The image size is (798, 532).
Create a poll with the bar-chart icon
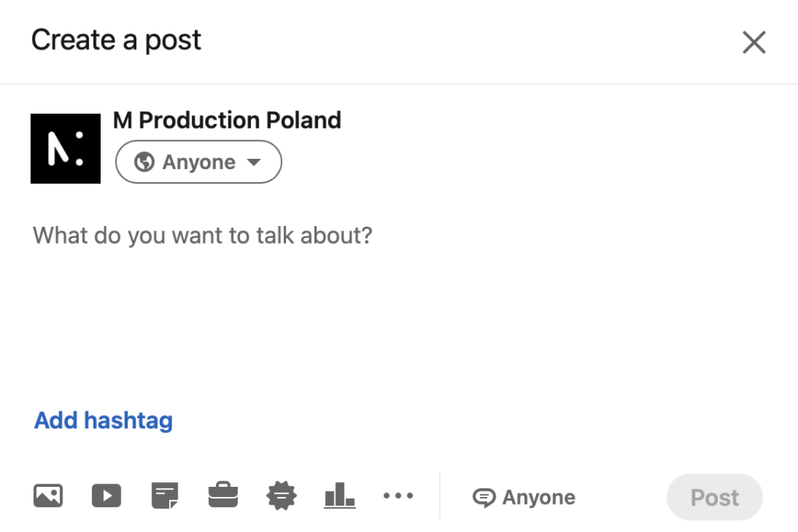pyautogui.click(x=339, y=495)
